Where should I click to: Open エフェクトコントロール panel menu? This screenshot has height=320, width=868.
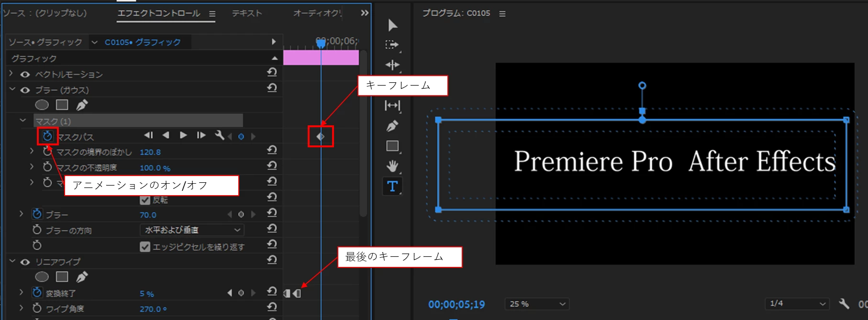tap(212, 14)
